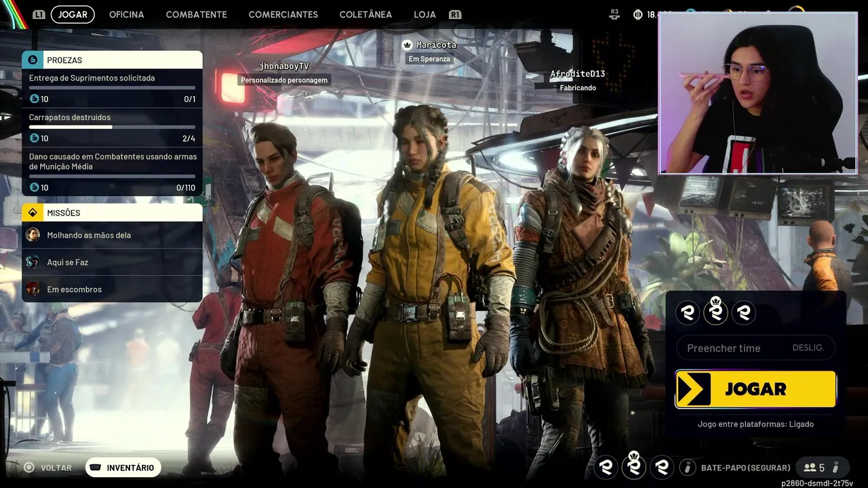
Task: Open the COMBATENTE tab
Action: click(x=197, y=14)
